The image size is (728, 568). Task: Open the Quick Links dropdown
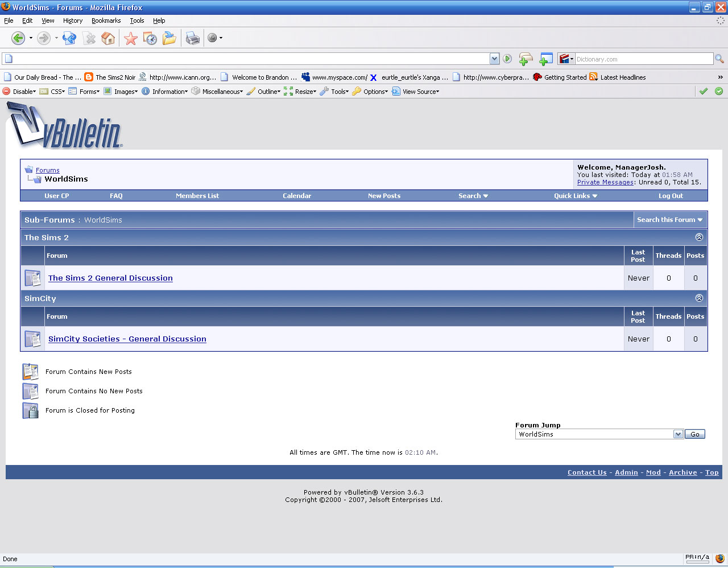576,196
